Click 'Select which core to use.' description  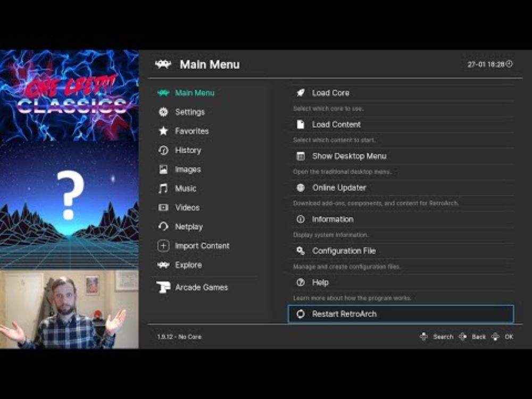coord(328,109)
